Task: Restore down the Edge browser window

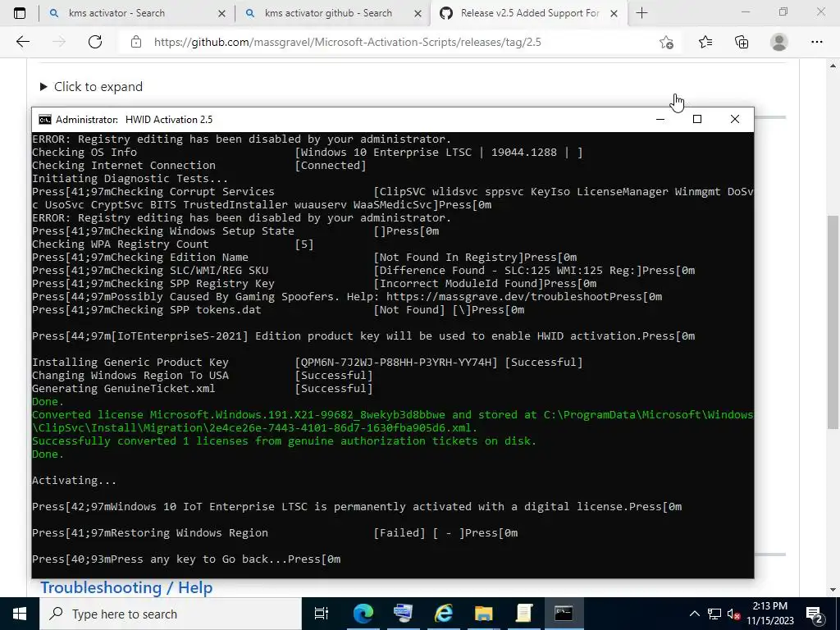Action: pos(783,11)
